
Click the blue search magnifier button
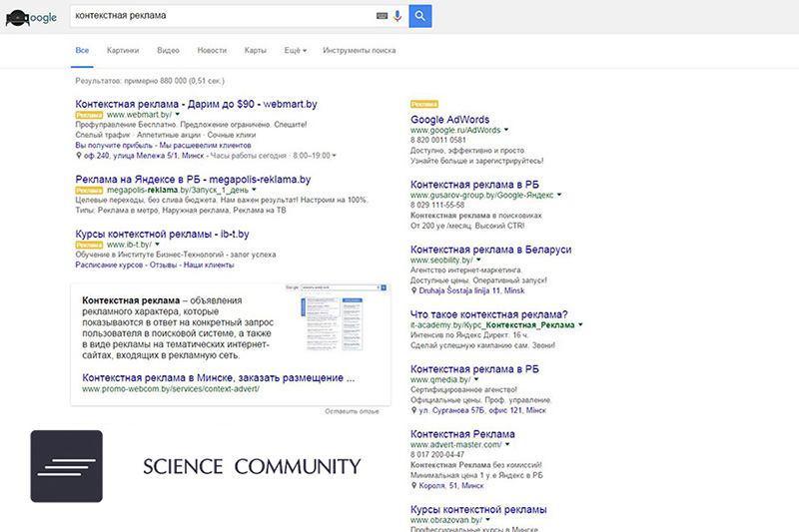419,16
